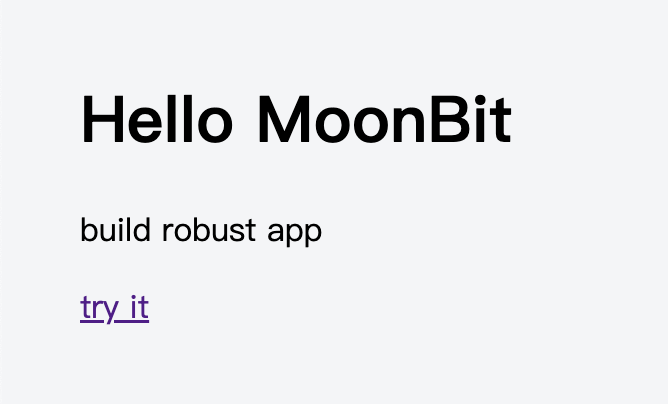The width and height of the screenshot is (668, 404).
Task: Click the blank area above the heading
Action: coord(300,45)
